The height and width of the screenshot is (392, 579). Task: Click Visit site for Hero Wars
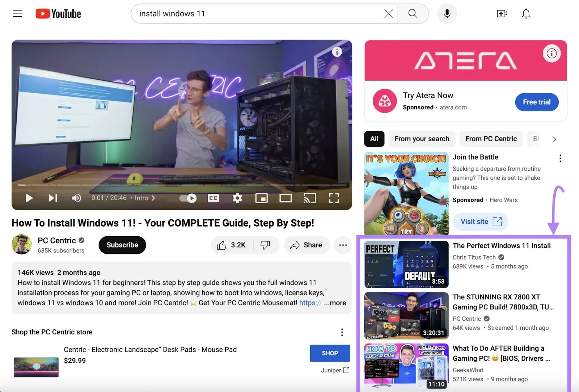481,222
